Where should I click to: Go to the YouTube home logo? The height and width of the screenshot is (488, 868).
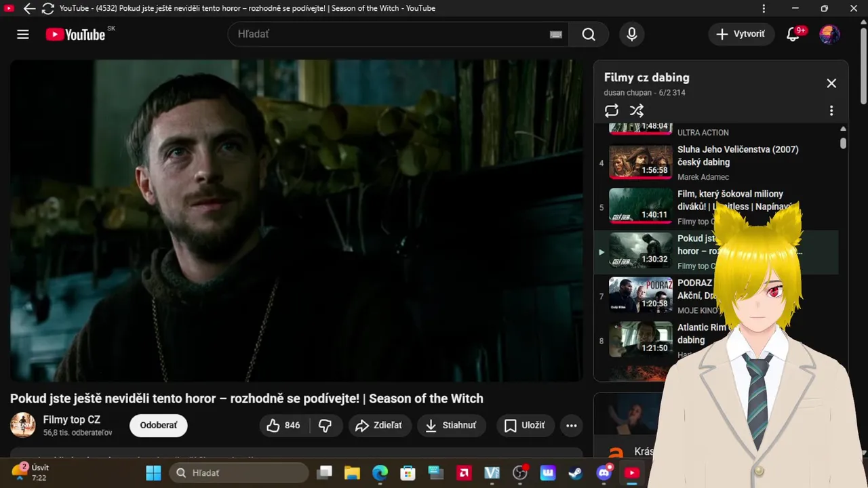point(75,35)
